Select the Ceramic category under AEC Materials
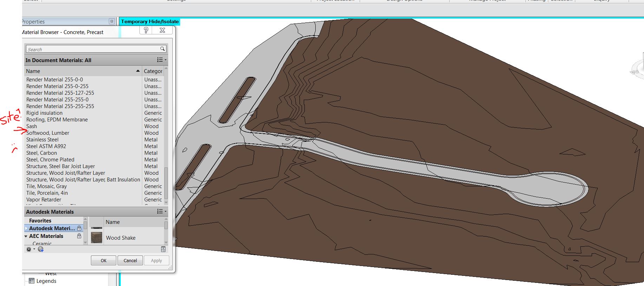This screenshot has height=286, width=644. coord(42,243)
